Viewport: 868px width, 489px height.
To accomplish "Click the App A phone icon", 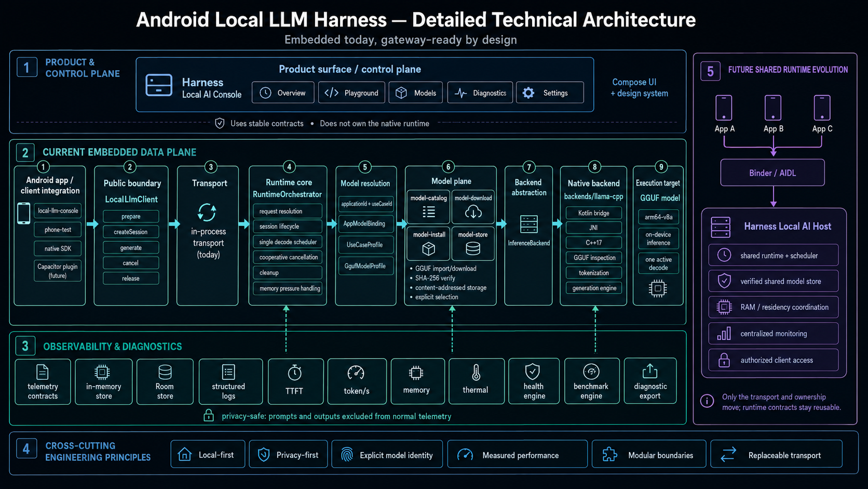I will 724,108.
